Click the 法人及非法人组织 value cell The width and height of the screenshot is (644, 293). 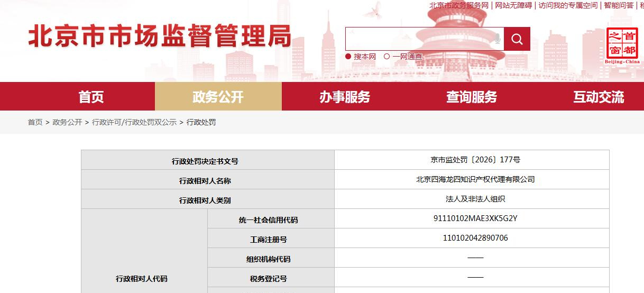pyautogui.click(x=472, y=199)
